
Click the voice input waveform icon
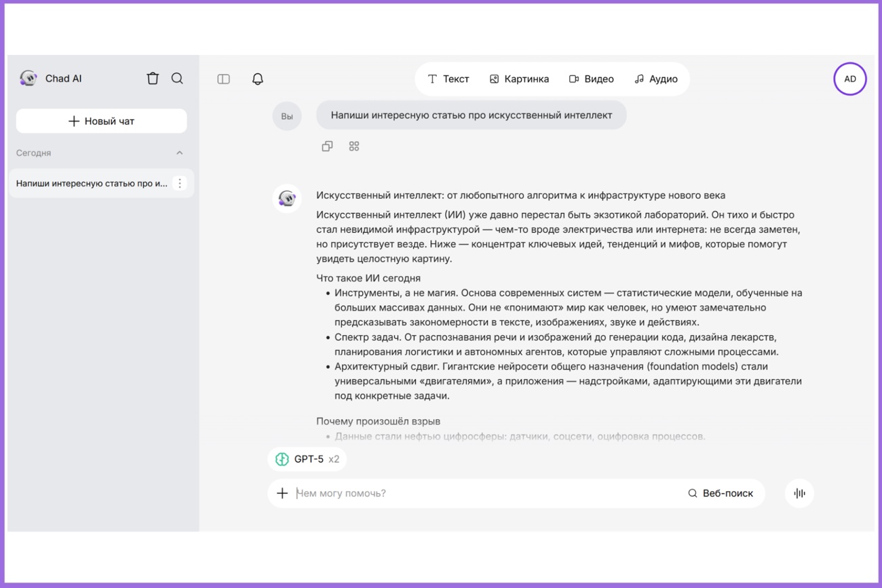(x=799, y=494)
